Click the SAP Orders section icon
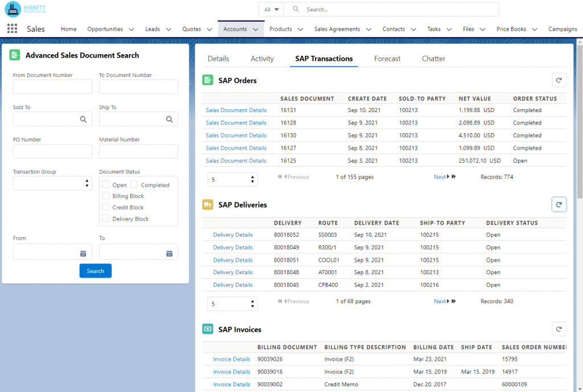This screenshot has height=392, width=583. tap(207, 80)
